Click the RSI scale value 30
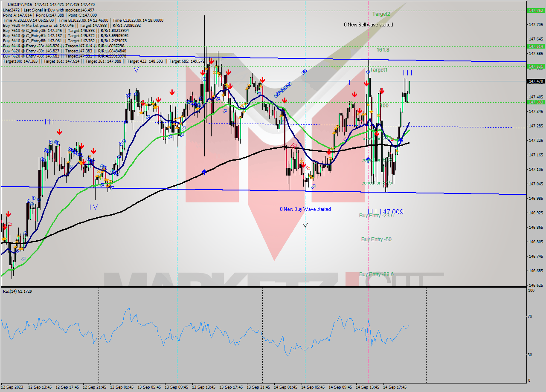 pos(531,355)
